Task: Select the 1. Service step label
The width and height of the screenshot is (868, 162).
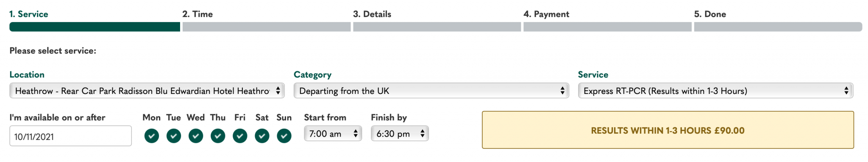Action: (x=29, y=14)
